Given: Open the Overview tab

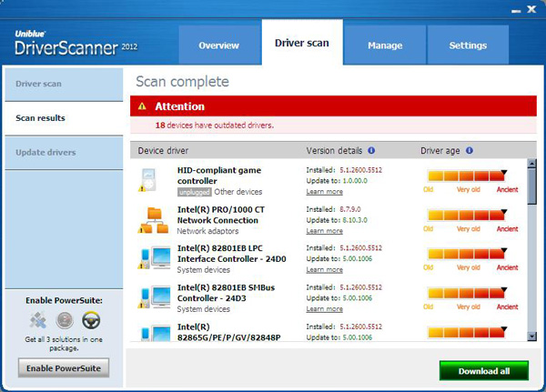Looking at the screenshot, I should point(219,45).
